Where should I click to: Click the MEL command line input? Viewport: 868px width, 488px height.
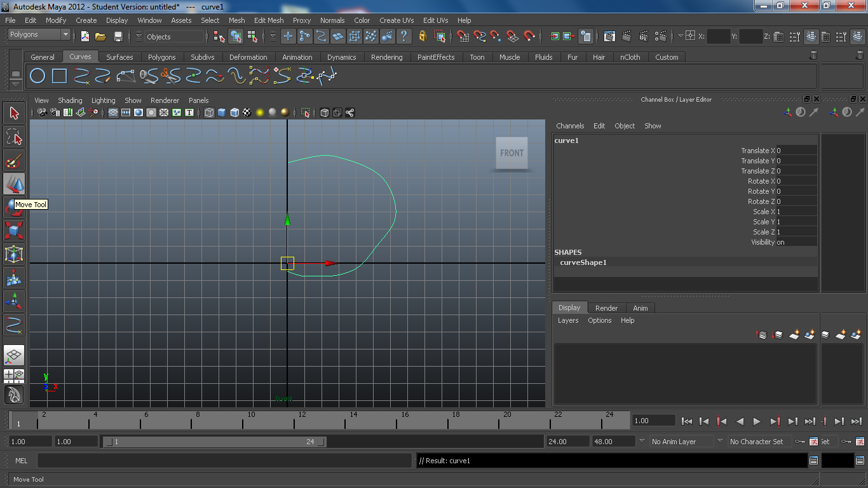[224, 461]
